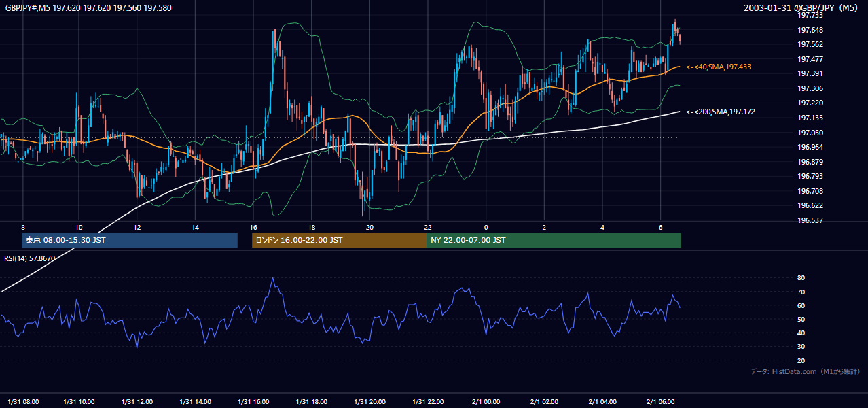Click price scale value 196.793

(810, 176)
